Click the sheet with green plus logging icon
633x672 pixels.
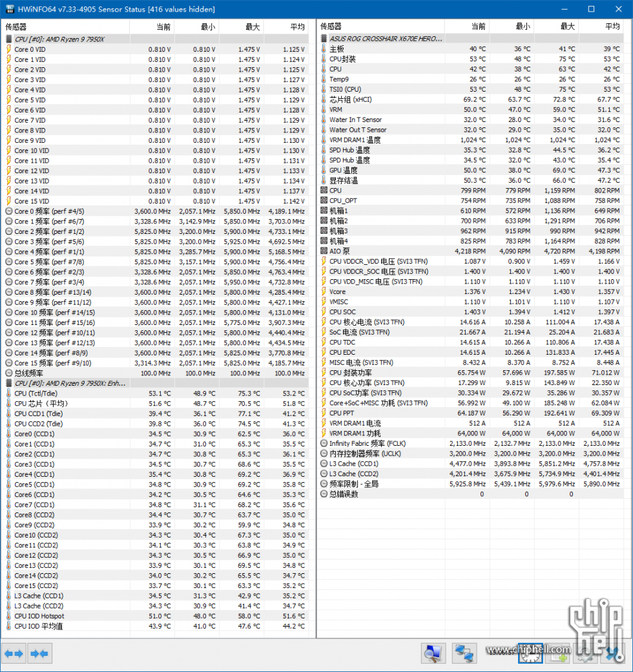tap(559, 653)
